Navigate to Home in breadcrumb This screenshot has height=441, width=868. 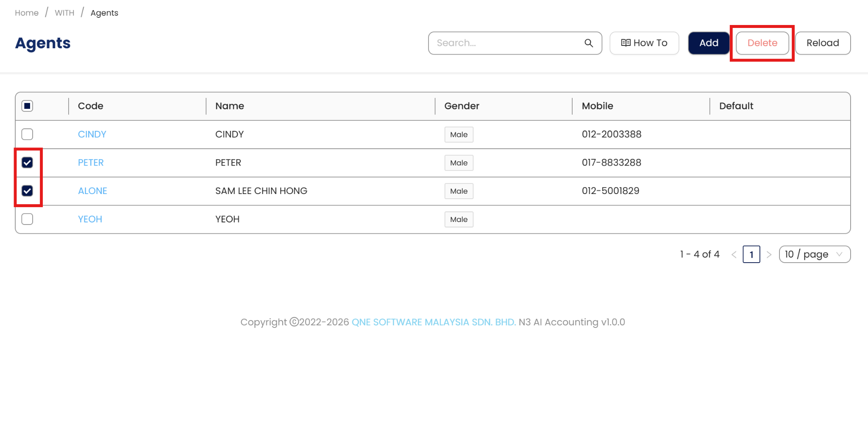[x=27, y=13]
